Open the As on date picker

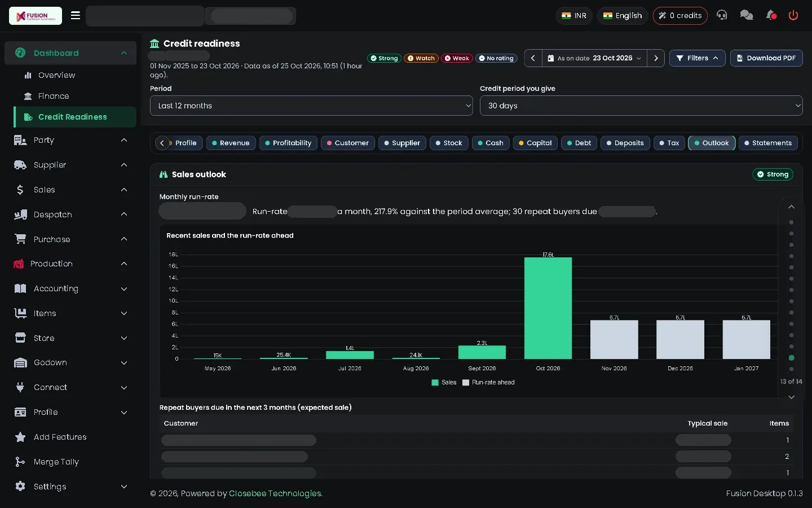point(594,58)
